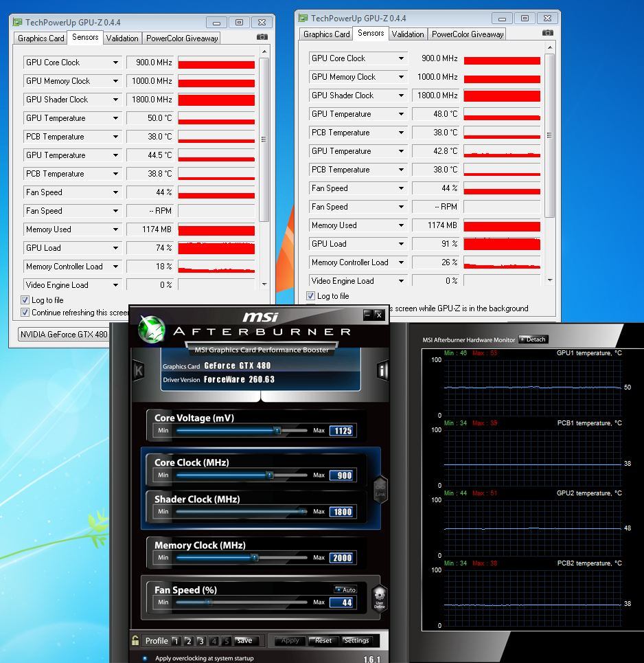Click the Reset button in Afterburner

[323, 640]
